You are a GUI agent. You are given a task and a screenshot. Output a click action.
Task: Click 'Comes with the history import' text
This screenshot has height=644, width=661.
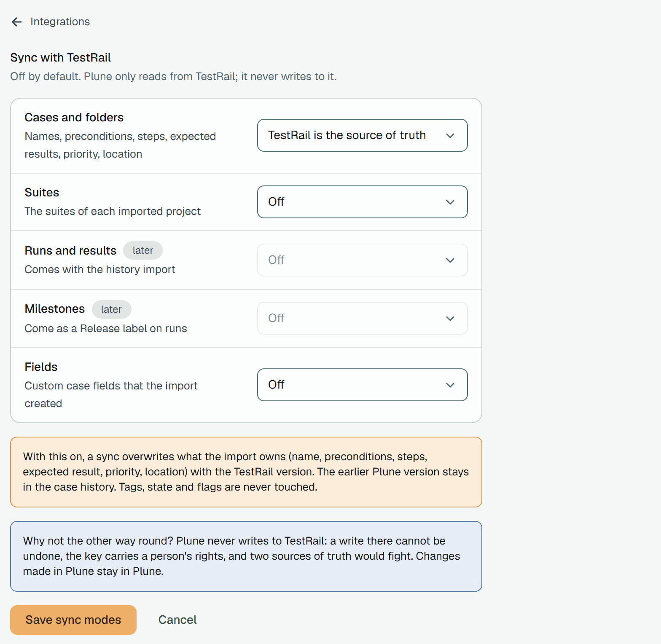click(x=100, y=269)
